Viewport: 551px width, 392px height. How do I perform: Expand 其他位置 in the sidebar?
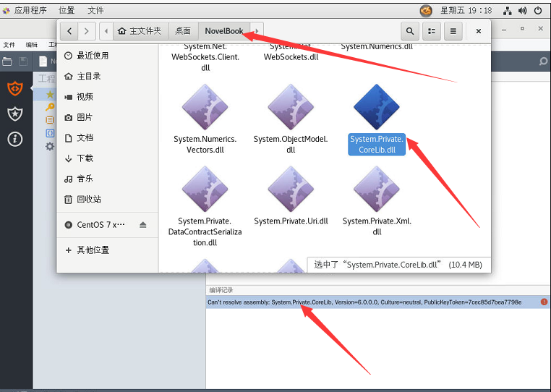tap(93, 250)
